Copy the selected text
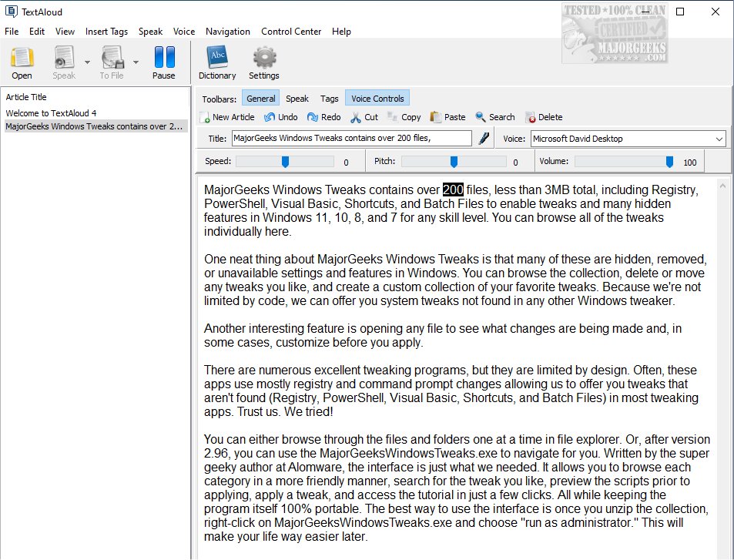This screenshot has height=560, width=734. pos(404,117)
